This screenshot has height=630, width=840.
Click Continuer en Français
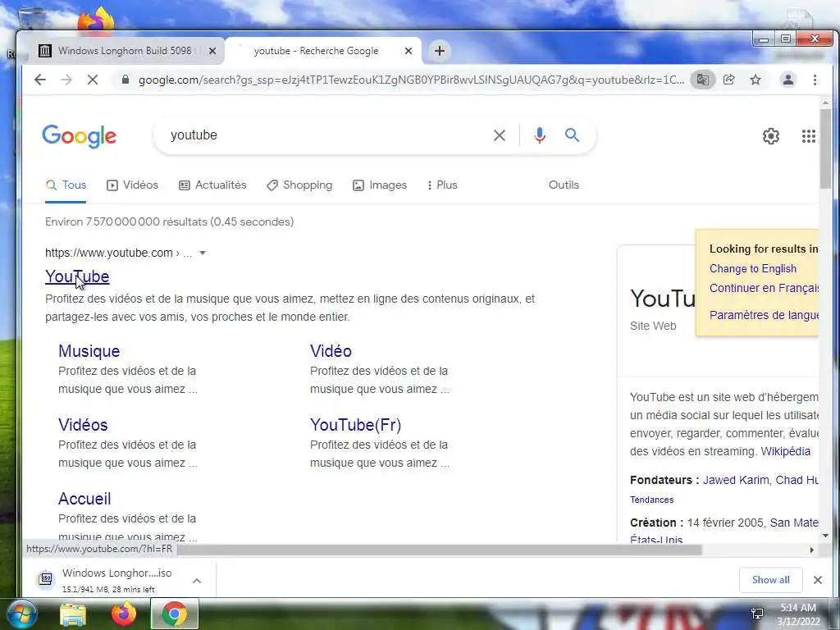764,288
